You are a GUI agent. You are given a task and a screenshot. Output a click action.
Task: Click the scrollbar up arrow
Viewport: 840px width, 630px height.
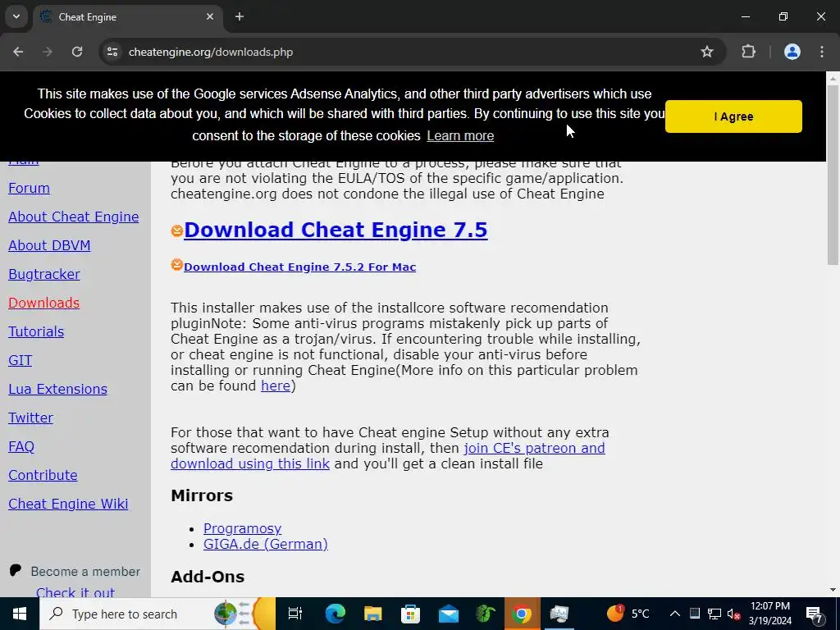click(x=833, y=78)
